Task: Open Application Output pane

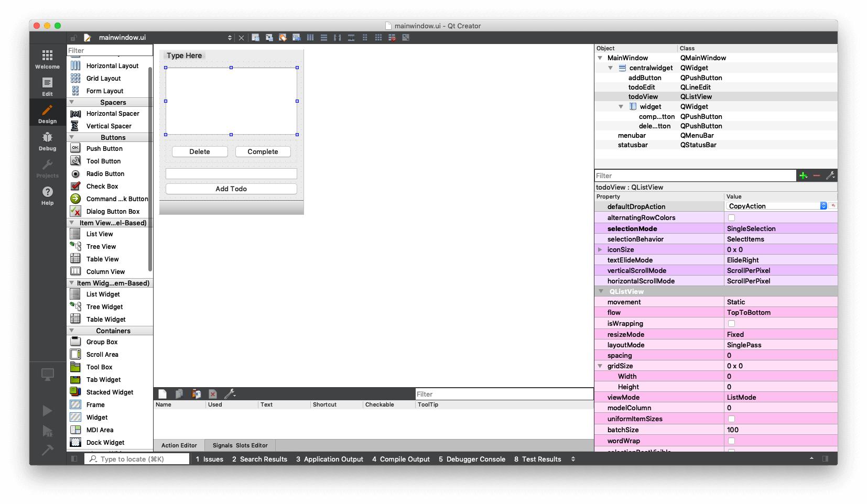Action: (330, 459)
